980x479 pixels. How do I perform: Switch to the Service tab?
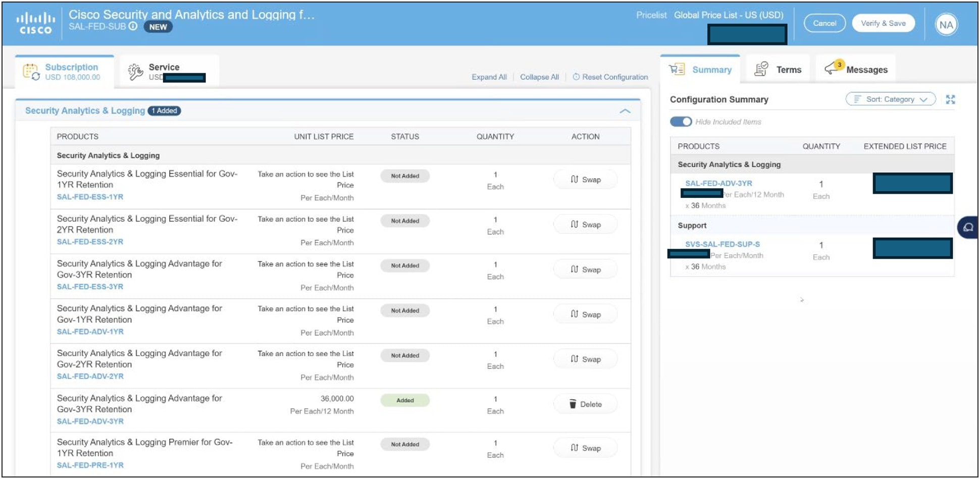(170, 72)
